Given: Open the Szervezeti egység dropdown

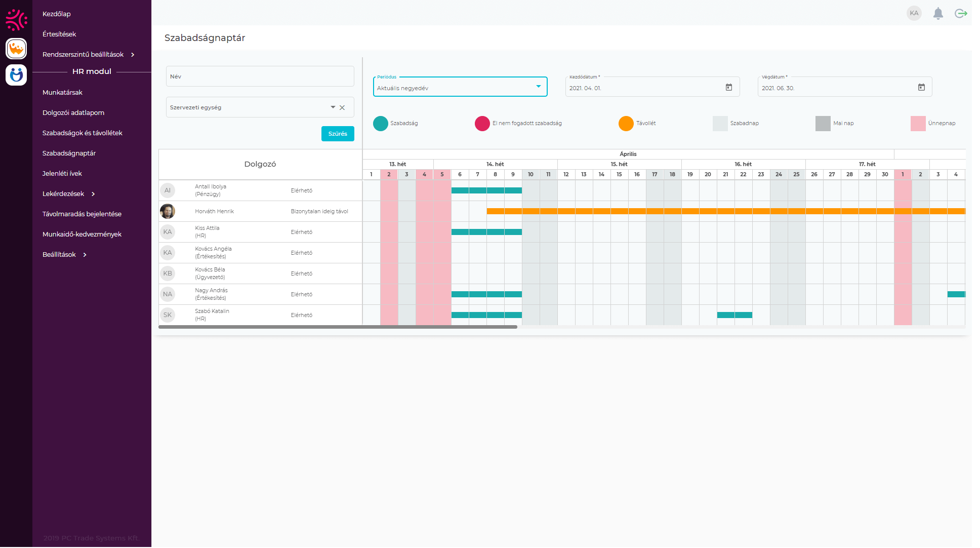Looking at the screenshot, I should click(333, 107).
